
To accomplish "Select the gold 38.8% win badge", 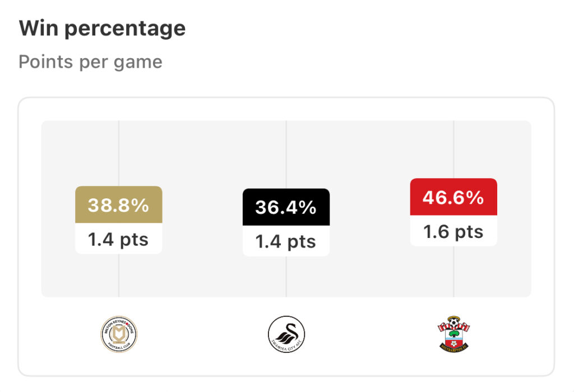I will tap(119, 205).
